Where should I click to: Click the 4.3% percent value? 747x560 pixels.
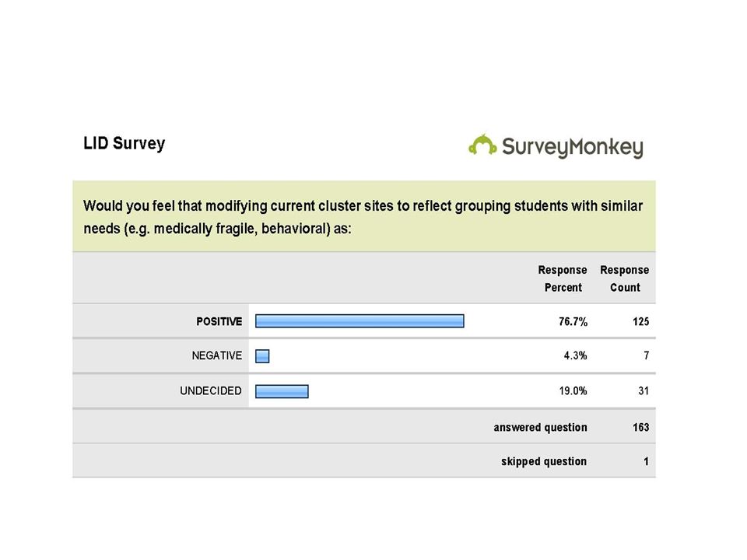(x=576, y=355)
